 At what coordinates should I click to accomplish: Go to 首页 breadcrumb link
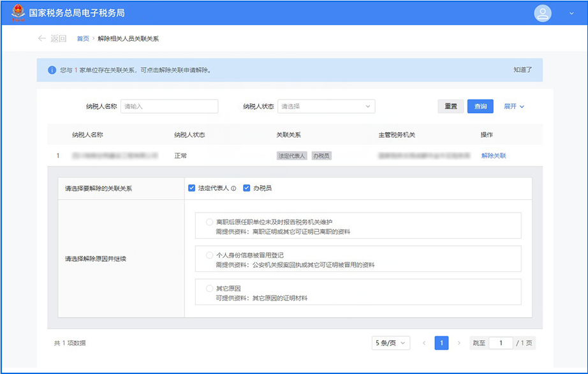coord(83,38)
